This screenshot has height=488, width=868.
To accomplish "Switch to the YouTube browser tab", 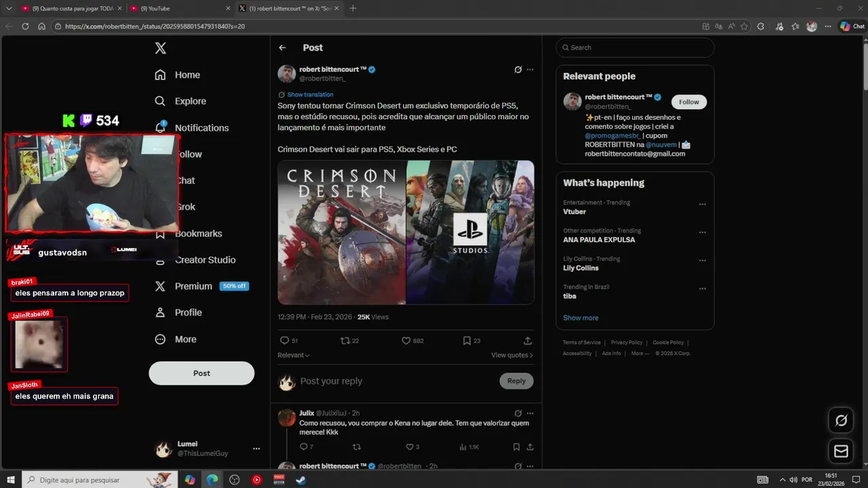I will (x=178, y=8).
